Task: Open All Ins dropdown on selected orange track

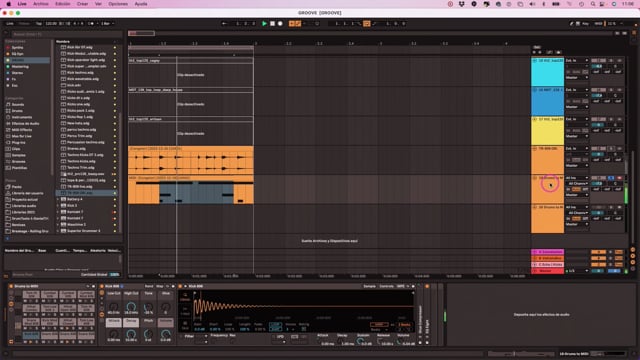Action: coord(576,178)
